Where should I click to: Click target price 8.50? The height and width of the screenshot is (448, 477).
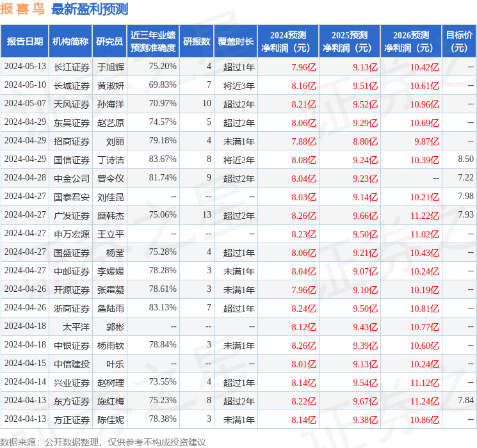(465, 159)
